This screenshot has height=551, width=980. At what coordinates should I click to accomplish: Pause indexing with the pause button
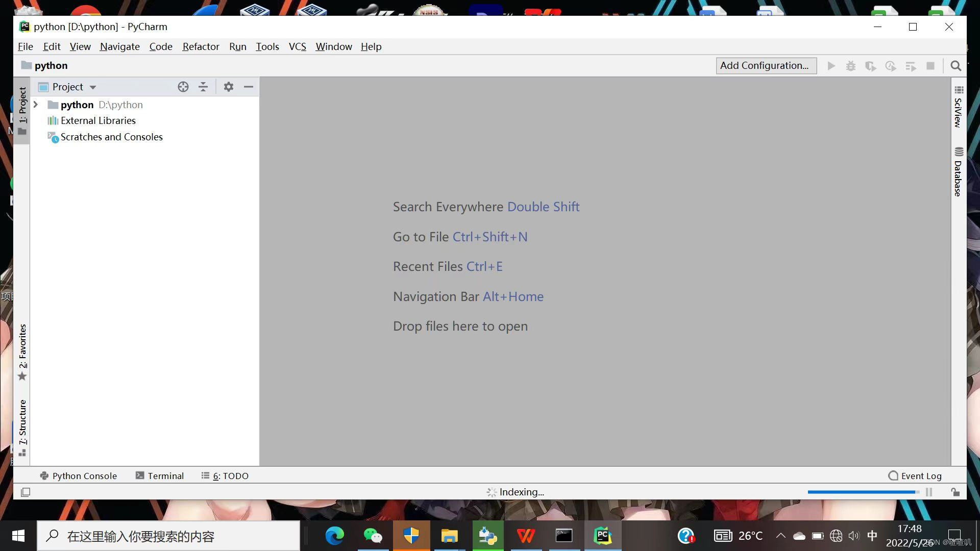click(x=929, y=492)
